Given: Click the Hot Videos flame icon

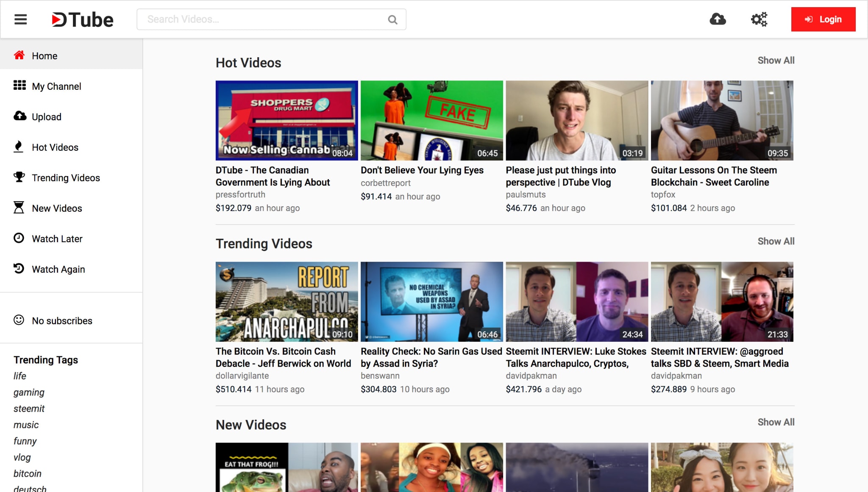Looking at the screenshot, I should click(18, 146).
